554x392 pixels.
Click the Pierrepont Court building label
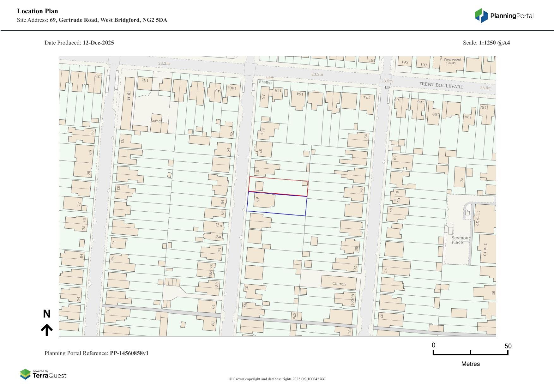452,61
